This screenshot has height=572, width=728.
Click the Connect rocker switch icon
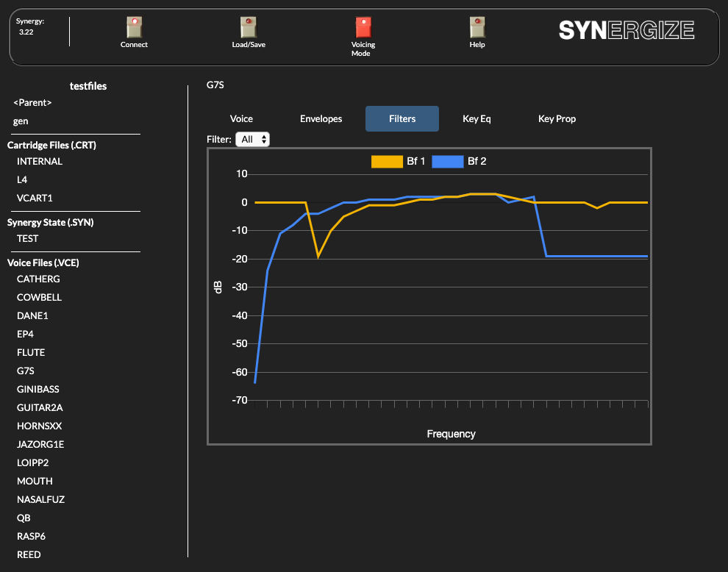pos(134,27)
